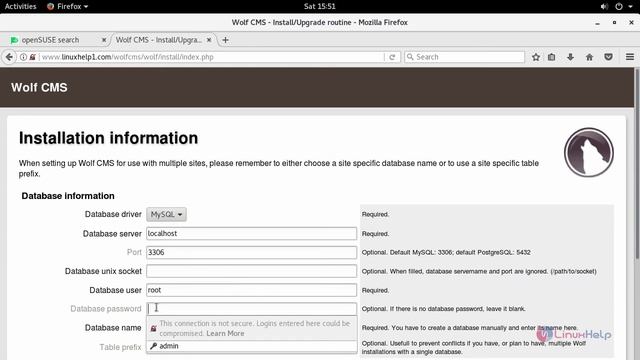
Task: Click the Wolf CMS wolf logo
Action: (589, 153)
